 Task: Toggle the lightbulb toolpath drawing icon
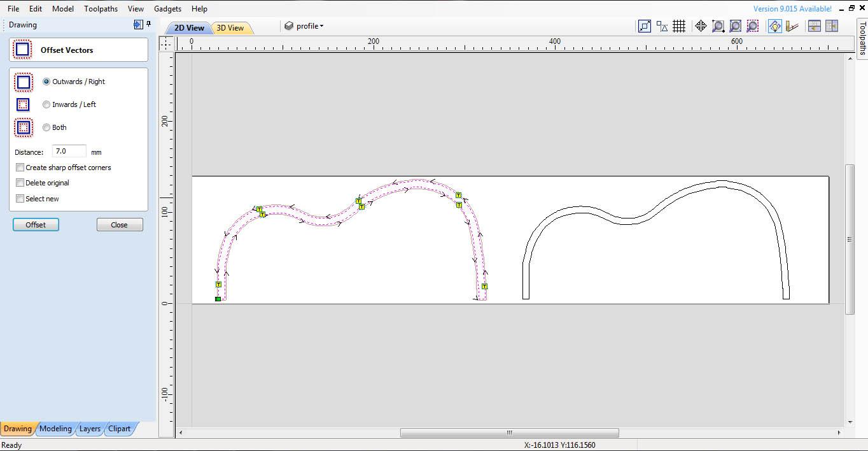[x=774, y=26]
